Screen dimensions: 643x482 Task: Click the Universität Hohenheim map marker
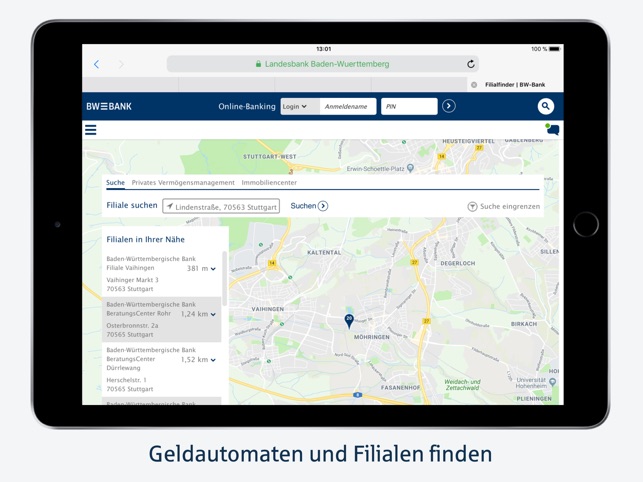pos(553,382)
